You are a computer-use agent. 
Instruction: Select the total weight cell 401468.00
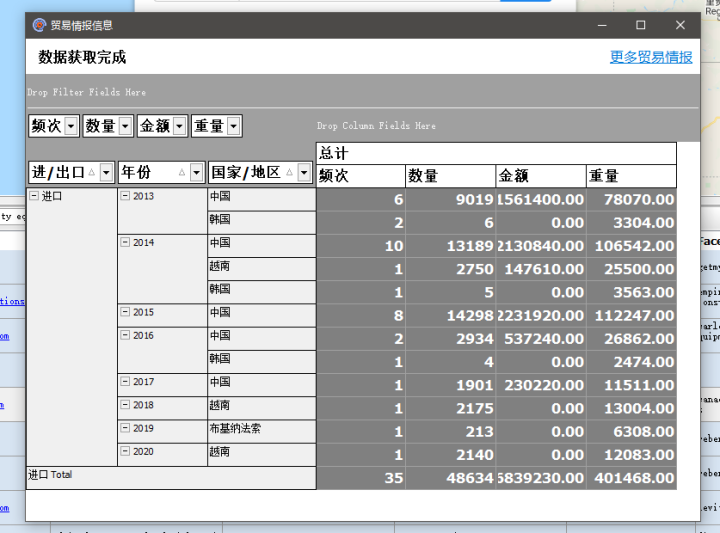click(632, 478)
